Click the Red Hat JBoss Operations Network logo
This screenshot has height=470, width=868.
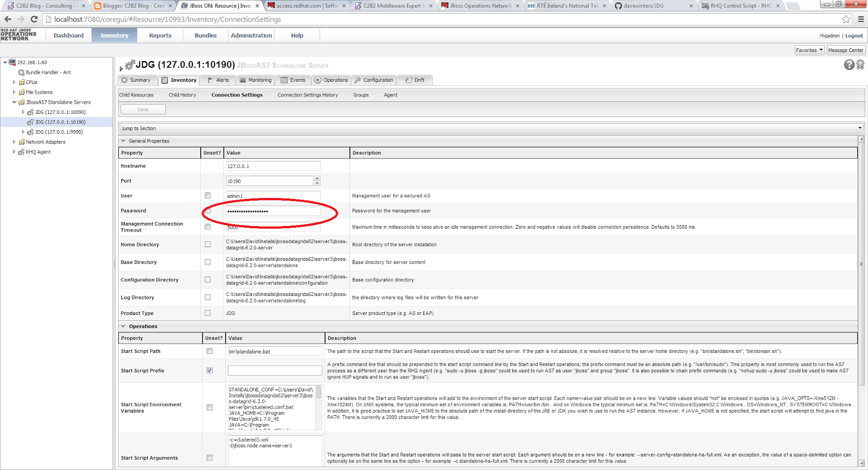pyautogui.click(x=19, y=35)
